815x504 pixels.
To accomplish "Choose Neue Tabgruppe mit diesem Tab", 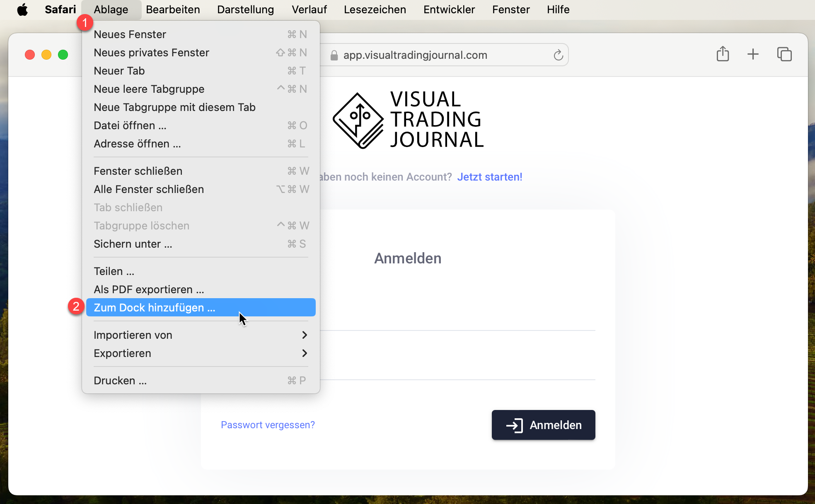I will (x=201, y=107).
